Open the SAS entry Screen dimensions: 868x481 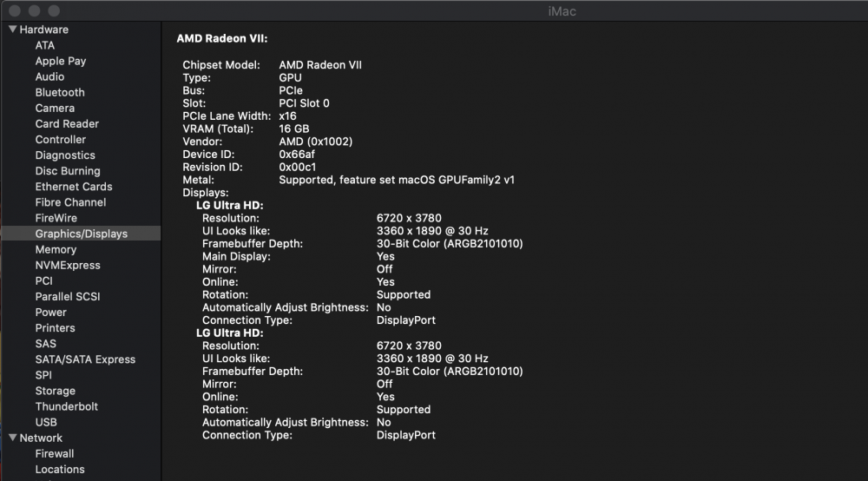click(45, 344)
